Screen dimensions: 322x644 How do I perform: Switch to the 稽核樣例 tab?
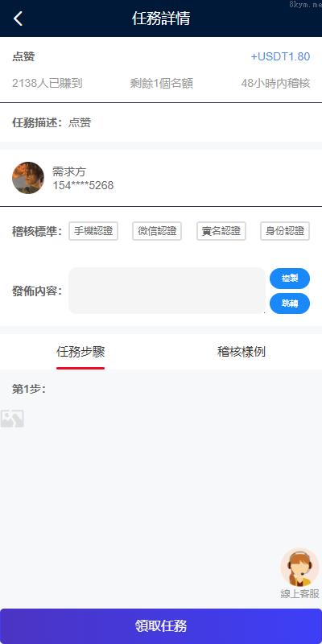[242, 352]
